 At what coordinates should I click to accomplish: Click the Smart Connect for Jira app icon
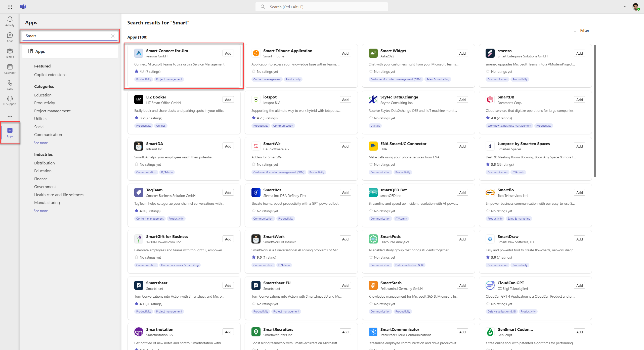point(139,53)
